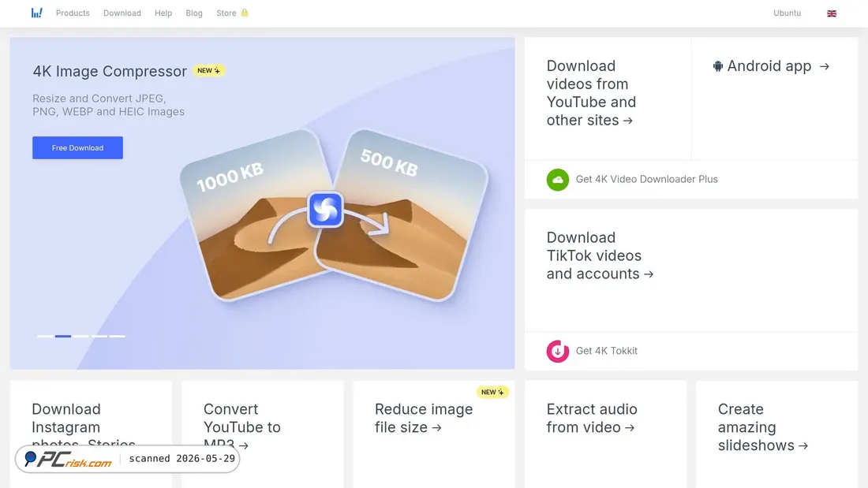868x488 pixels.
Task: Open the Products menu
Action: [x=73, y=13]
